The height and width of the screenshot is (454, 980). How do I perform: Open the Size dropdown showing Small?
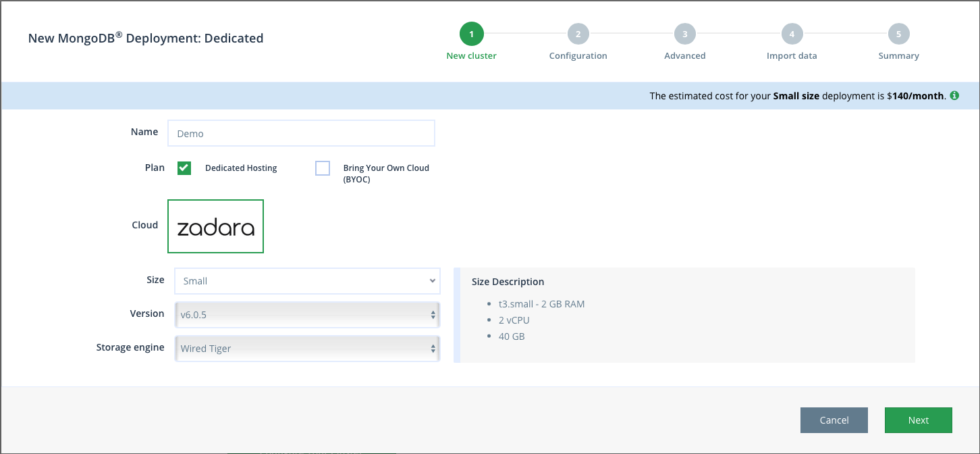[307, 281]
